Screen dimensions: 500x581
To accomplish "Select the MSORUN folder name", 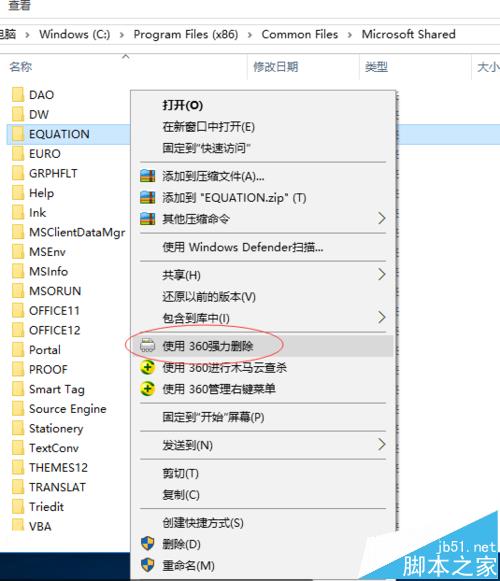I will (55, 291).
